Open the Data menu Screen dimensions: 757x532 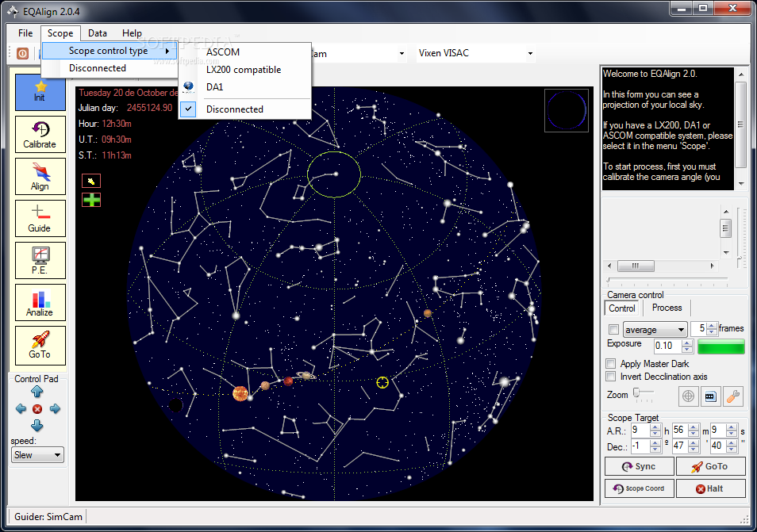(x=97, y=33)
